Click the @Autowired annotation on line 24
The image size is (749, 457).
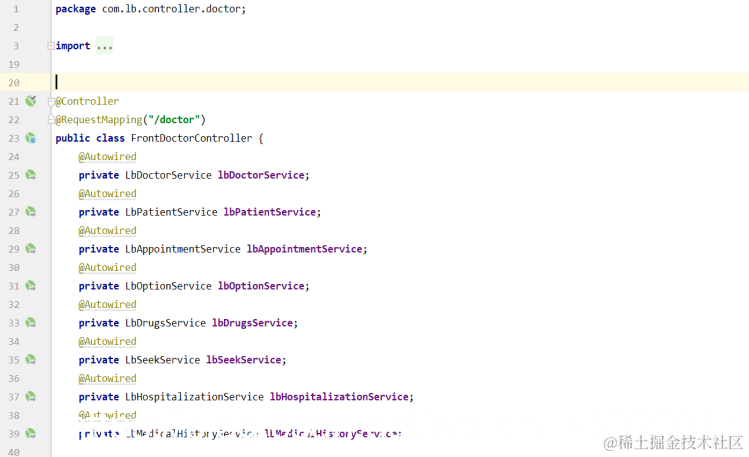(x=107, y=157)
